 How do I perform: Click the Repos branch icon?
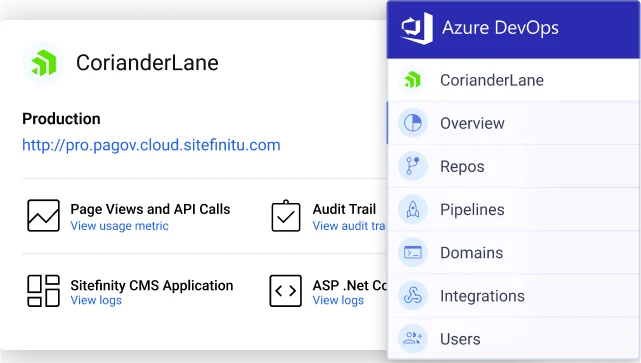pyautogui.click(x=412, y=166)
